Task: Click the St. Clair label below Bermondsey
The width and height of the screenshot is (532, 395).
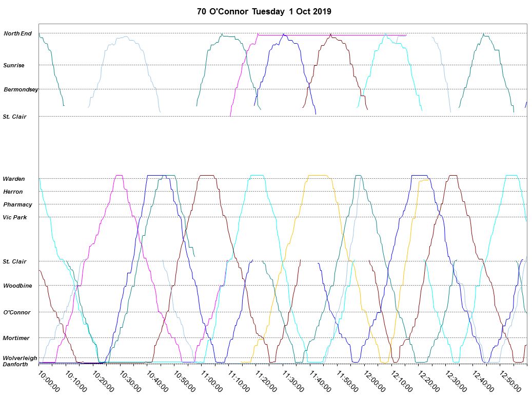Action: (x=14, y=117)
